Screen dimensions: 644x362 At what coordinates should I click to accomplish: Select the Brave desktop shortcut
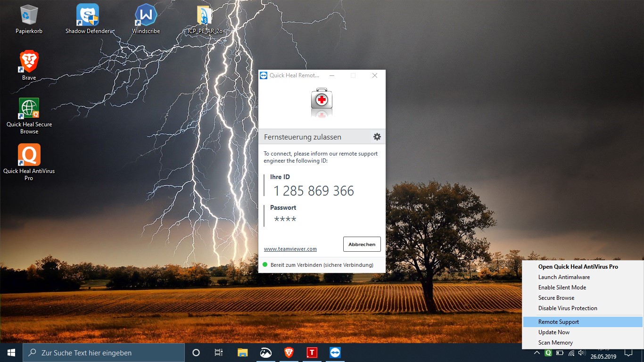[x=29, y=66]
